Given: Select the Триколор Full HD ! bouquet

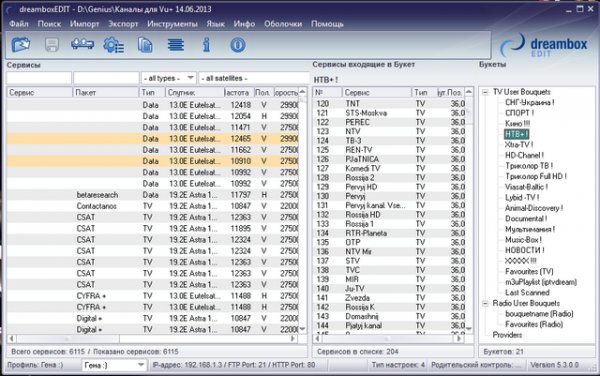Looking at the screenshot, I should pyautogui.click(x=536, y=176).
